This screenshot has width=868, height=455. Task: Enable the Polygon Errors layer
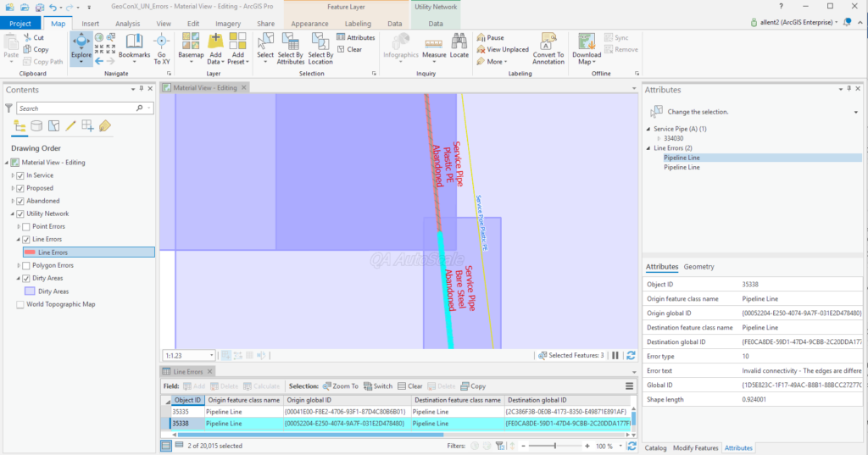tap(26, 266)
